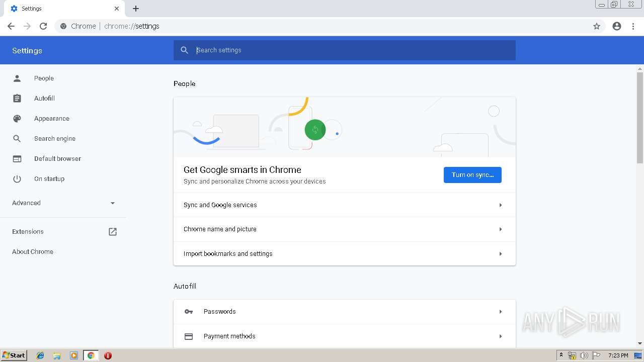The height and width of the screenshot is (362, 644).
Task: Expand Chrome name and picture arrow
Action: 501,229
